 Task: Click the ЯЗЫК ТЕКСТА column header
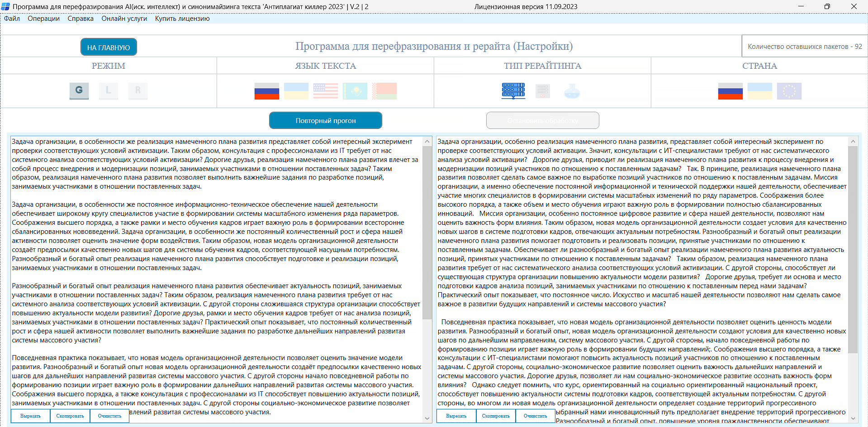point(326,66)
